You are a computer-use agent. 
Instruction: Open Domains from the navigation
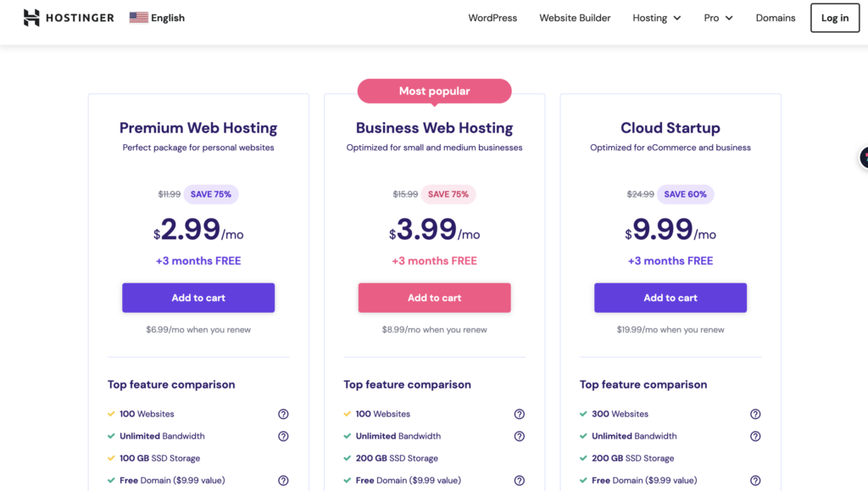tap(776, 18)
